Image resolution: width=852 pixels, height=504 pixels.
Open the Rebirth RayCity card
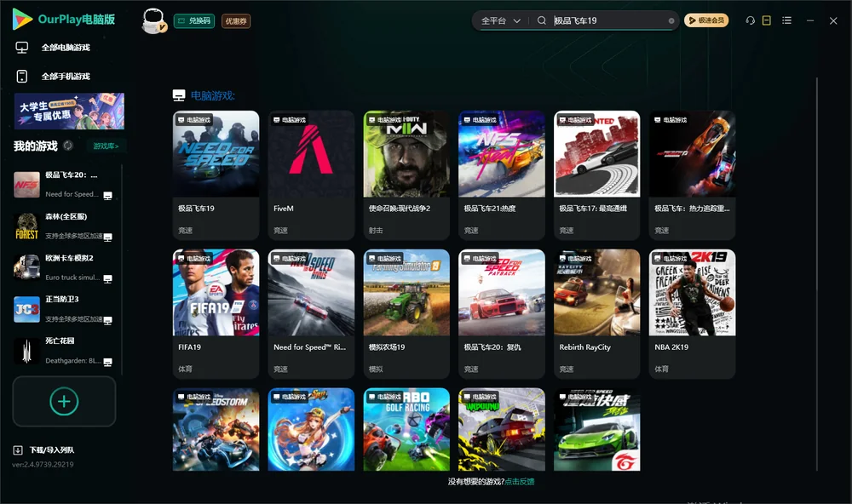pos(596,314)
